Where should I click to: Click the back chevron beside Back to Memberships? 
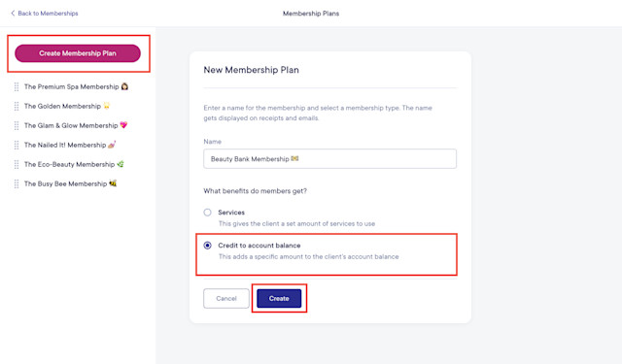click(13, 13)
